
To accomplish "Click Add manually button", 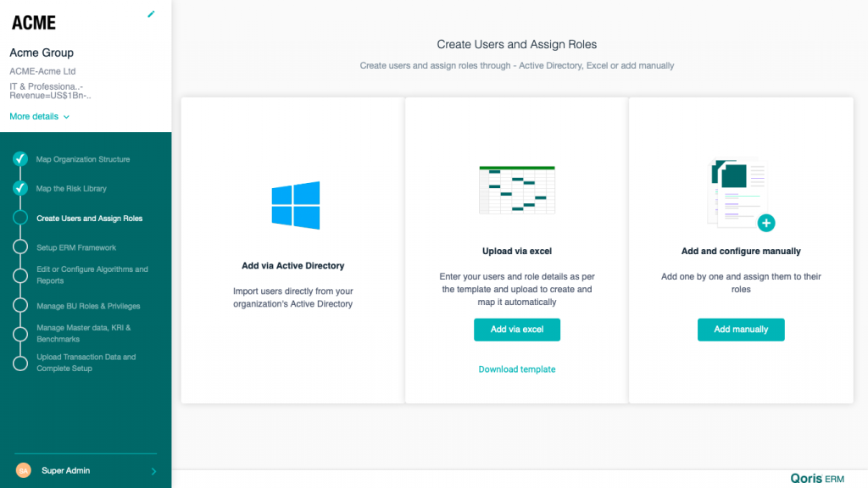I will click(741, 330).
